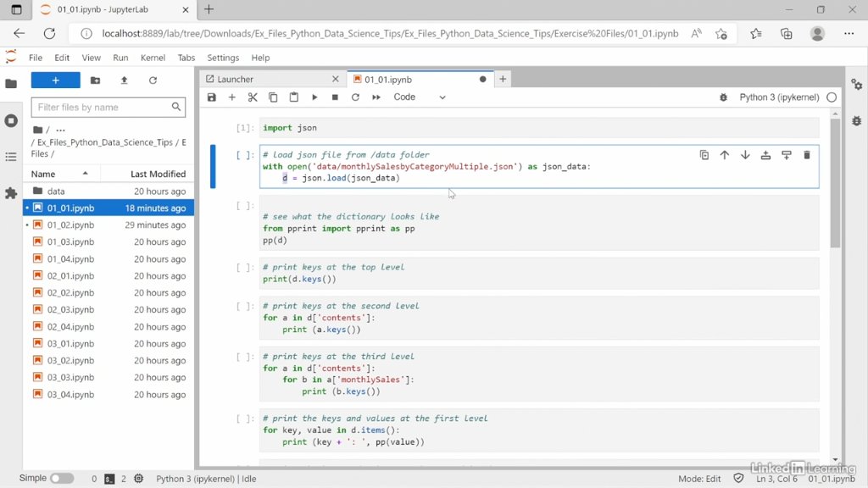This screenshot has height=488, width=868.
Task: Click Filter files by name field
Action: tap(108, 108)
